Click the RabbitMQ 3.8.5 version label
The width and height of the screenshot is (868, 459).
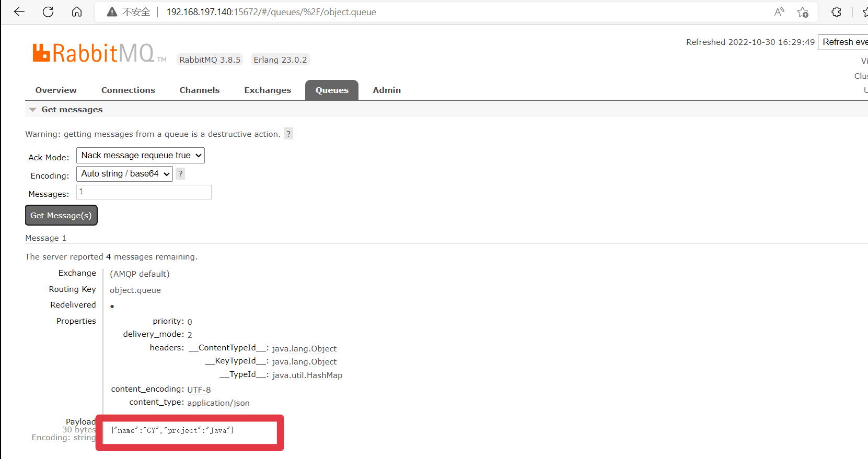pyautogui.click(x=210, y=60)
